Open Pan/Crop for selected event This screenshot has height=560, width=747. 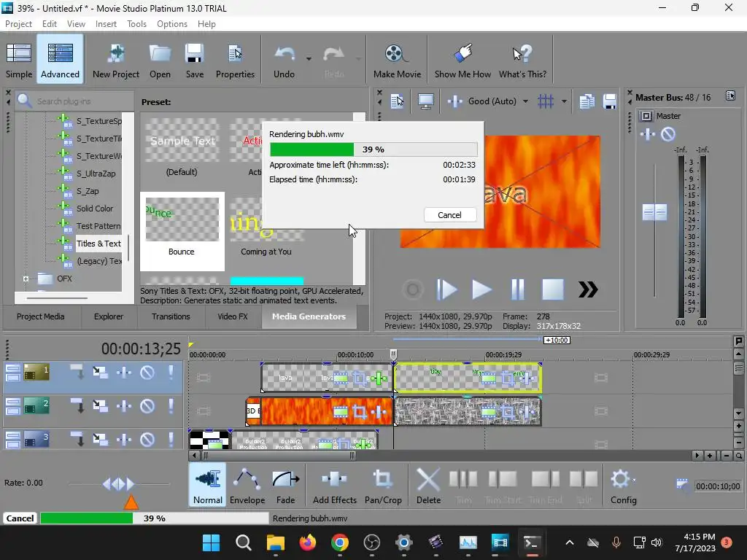(383, 485)
